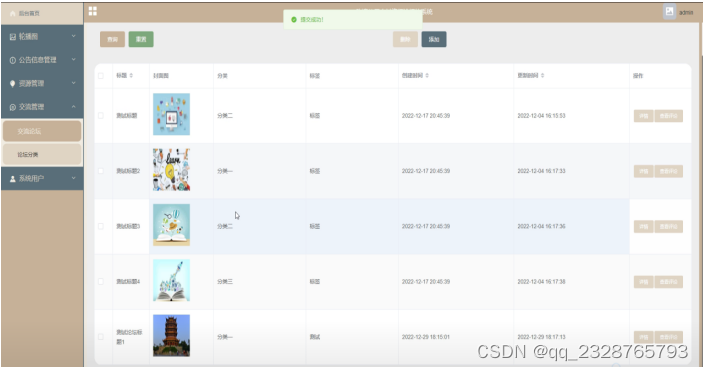
Task: Check the row checkbox for 测试标题3
Action: click(101, 226)
